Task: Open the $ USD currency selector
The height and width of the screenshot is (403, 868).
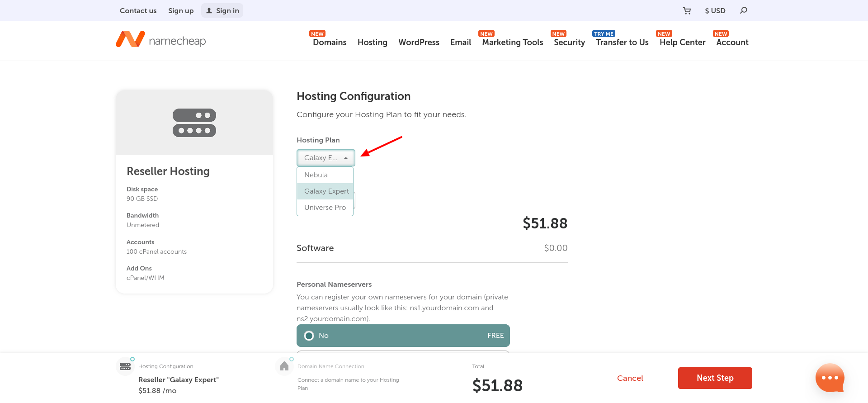Action: tap(715, 11)
